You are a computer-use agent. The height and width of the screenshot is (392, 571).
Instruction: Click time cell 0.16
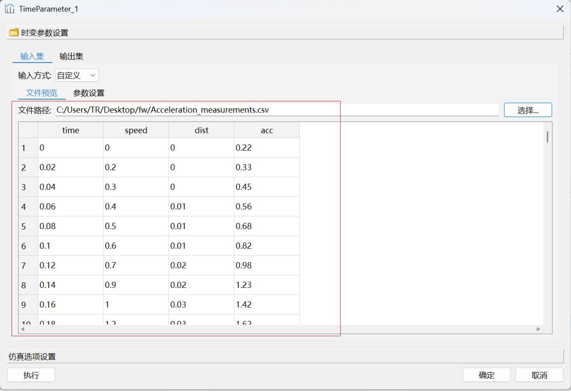[x=71, y=305]
